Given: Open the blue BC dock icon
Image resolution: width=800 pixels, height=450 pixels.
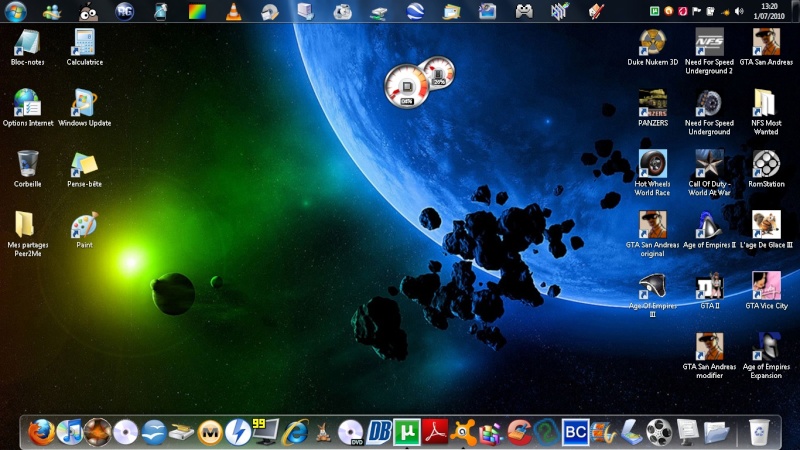Looking at the screenshot, I should coord(575,432).
